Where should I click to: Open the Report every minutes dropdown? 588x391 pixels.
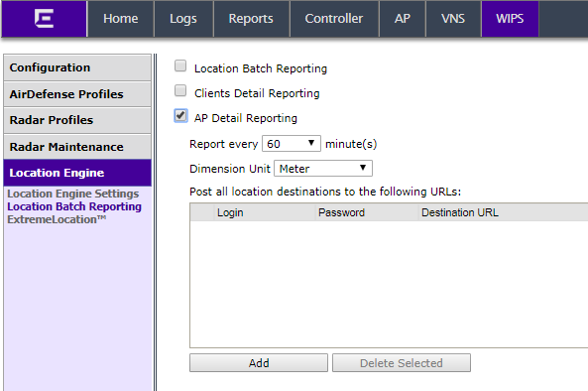[292, 144]
